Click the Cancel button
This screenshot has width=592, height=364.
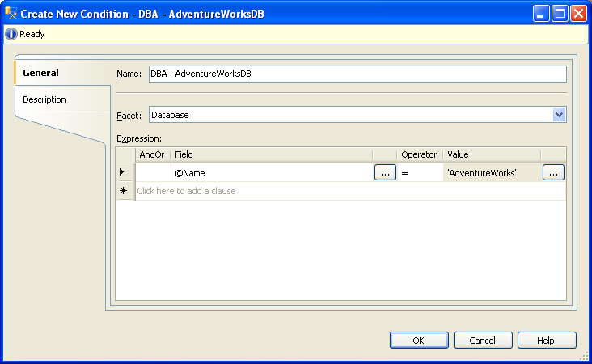[x=483, y=341]
